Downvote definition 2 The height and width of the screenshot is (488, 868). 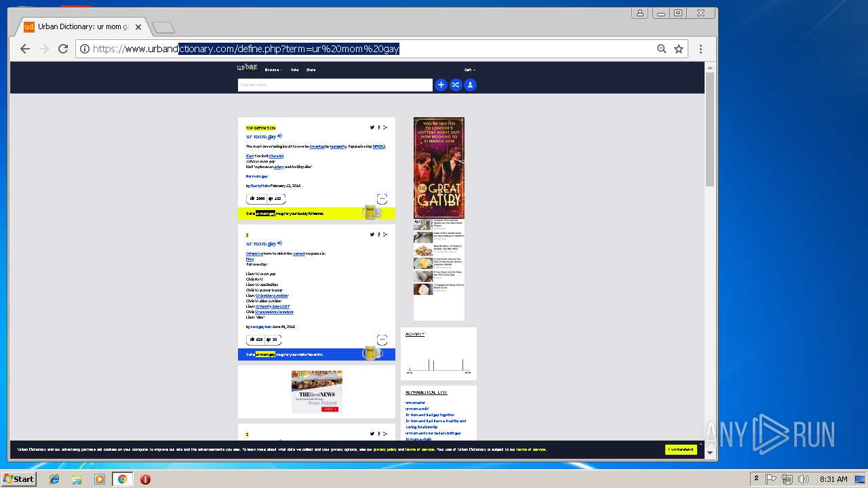273,340
